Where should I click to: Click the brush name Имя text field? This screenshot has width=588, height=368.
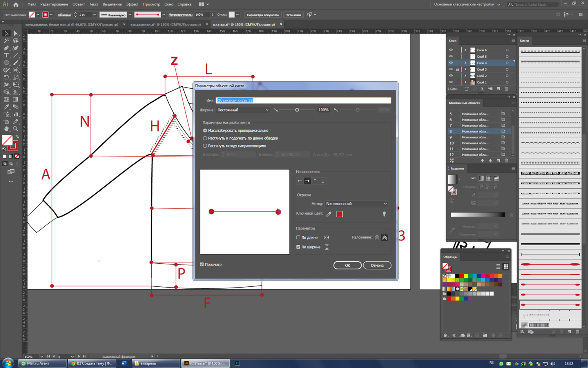point(303,100)
